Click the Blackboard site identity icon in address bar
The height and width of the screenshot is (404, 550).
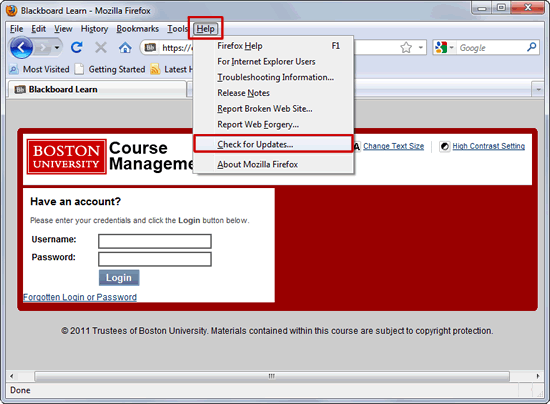150,47
